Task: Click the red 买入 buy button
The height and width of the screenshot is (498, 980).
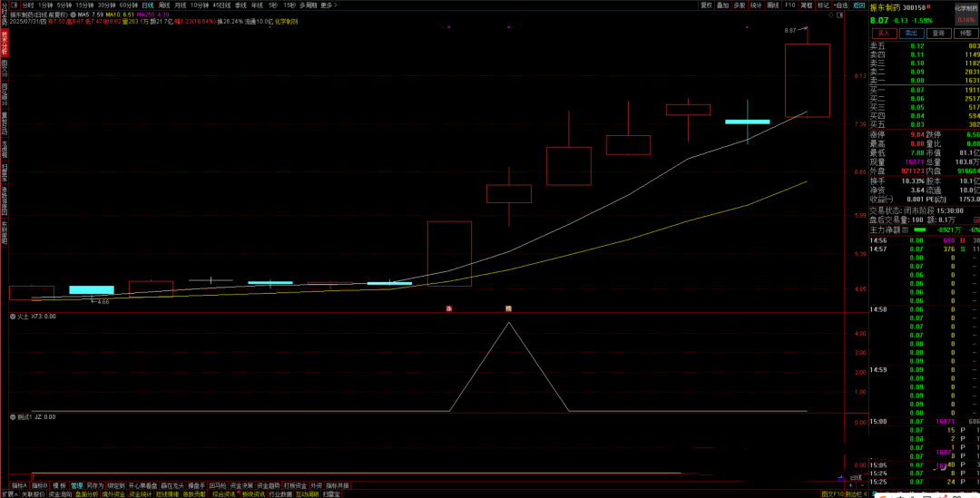Action: pyautogui.click(x=883, y=33)
